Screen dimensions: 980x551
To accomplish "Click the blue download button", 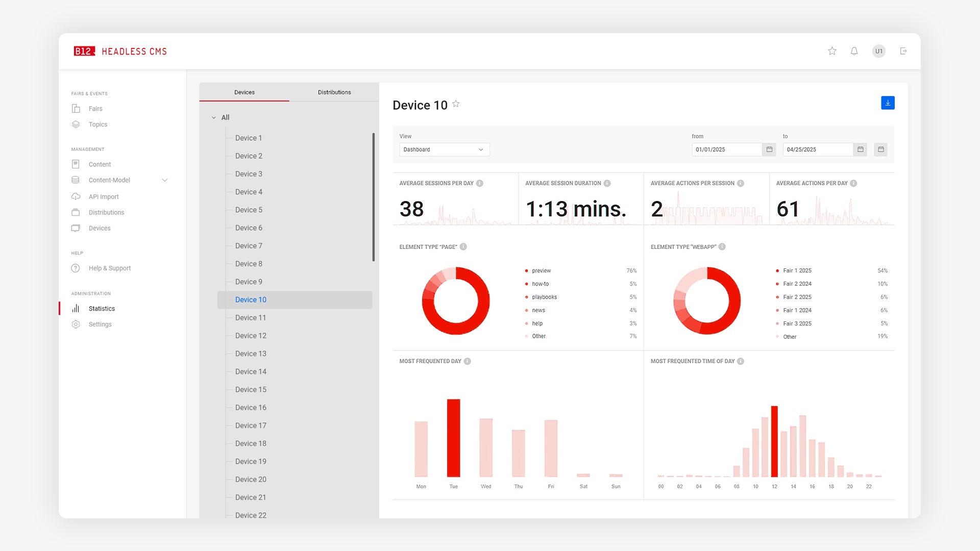I will click(888, 103).
